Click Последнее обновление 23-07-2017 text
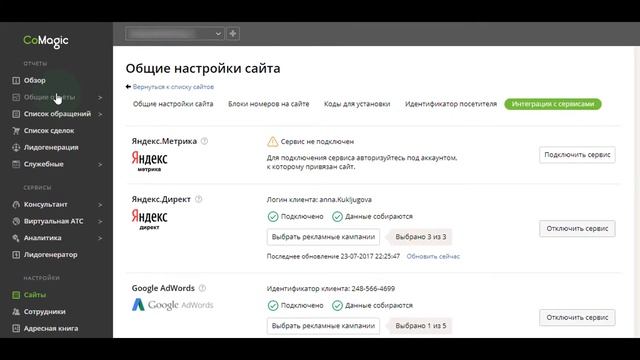Screen dimensions: 640x360 pos(333,256)
